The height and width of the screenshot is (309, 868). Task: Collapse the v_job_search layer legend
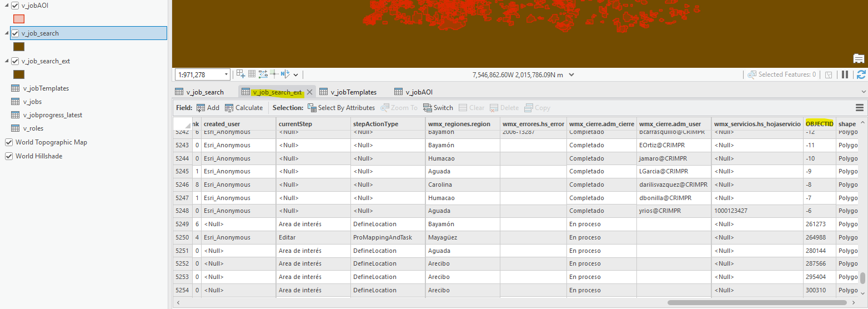[x=6, y=33]
